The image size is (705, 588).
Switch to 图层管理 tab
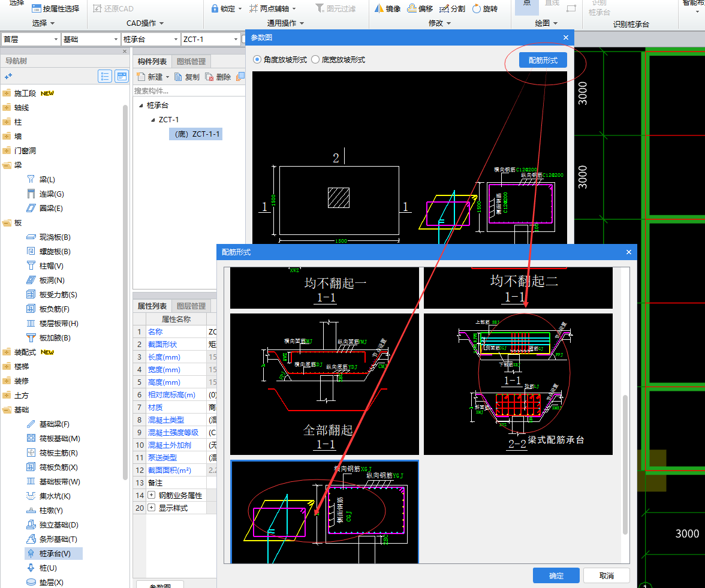click(x=191, y=306)
